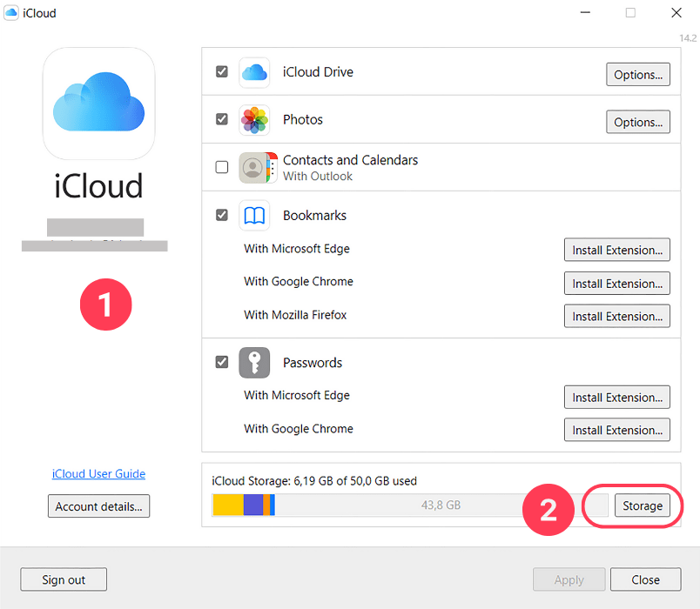Open the iCloud User Guide link
The height and width of the screenshot is (609, 700).
click(98, 473)
